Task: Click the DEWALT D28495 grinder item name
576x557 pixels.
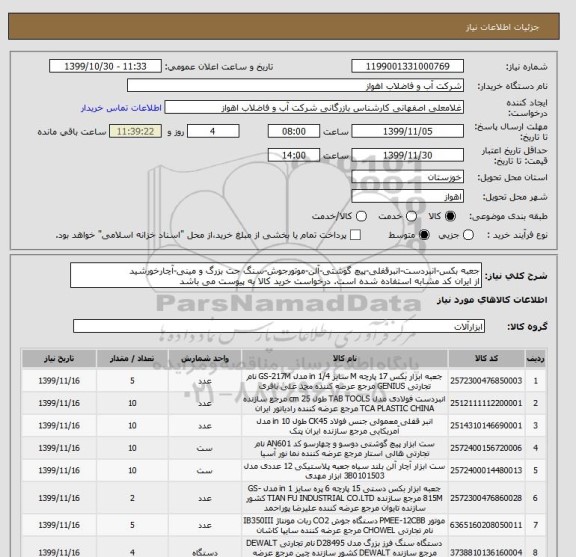Action: (345, 548)
